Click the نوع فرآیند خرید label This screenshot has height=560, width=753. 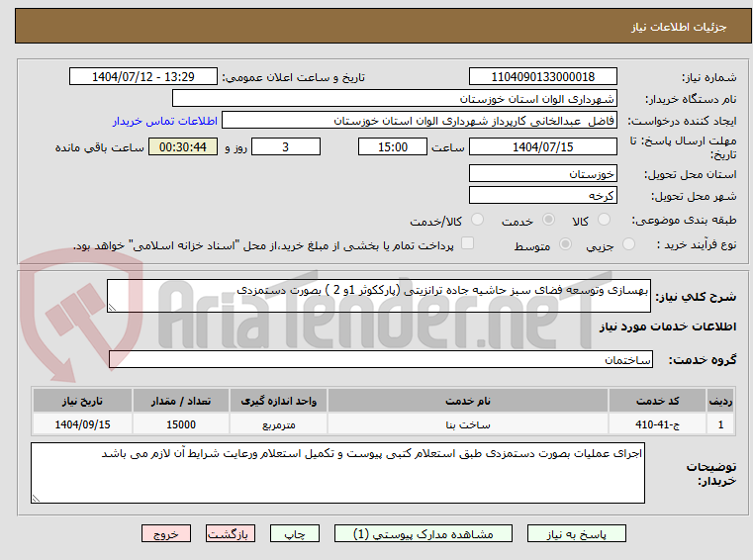tap(697, 245)
